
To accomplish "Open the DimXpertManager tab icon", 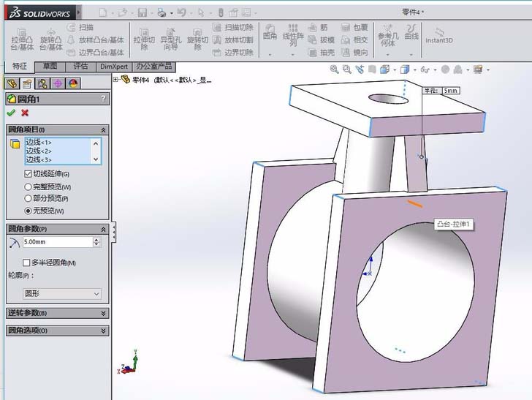I will pos(58,83).
